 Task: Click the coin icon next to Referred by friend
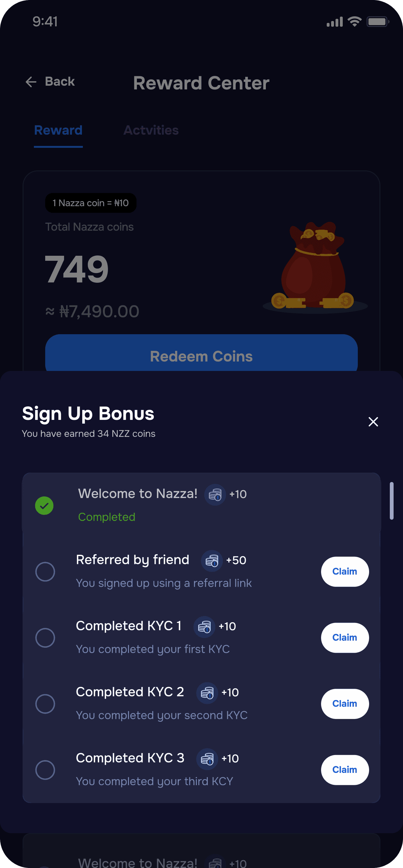pyautogui.click(x=212, y=560)
